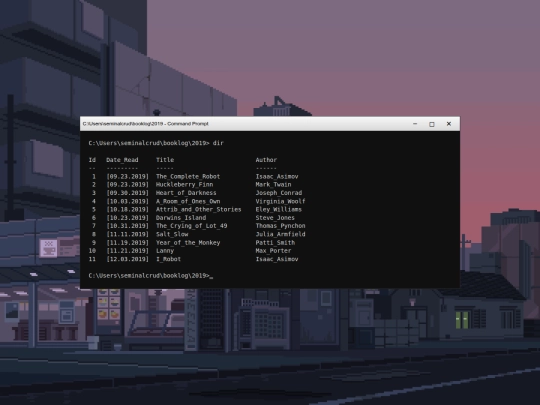
Task: Click the 'Author' column header
Action: pos(266,160)
